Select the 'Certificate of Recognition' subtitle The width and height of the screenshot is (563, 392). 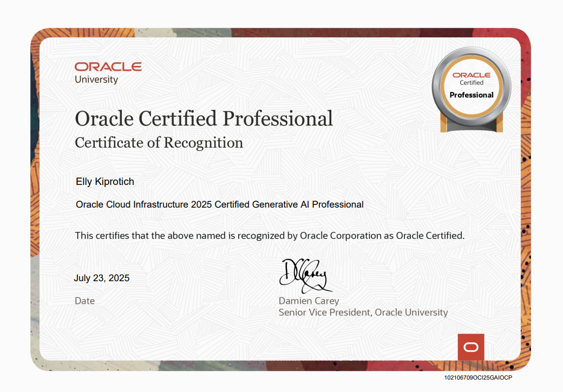[159, 143]
